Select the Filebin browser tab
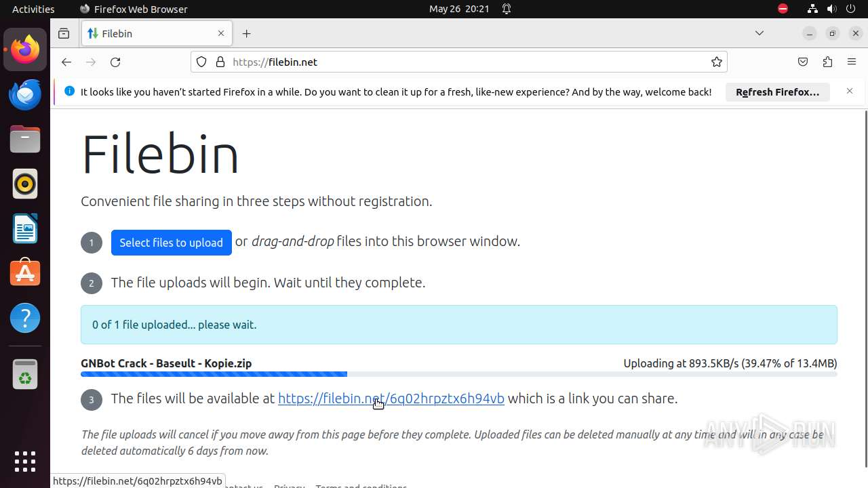This screenshot has width=868, height=488. pyautogui.click(x=157, y=33)
